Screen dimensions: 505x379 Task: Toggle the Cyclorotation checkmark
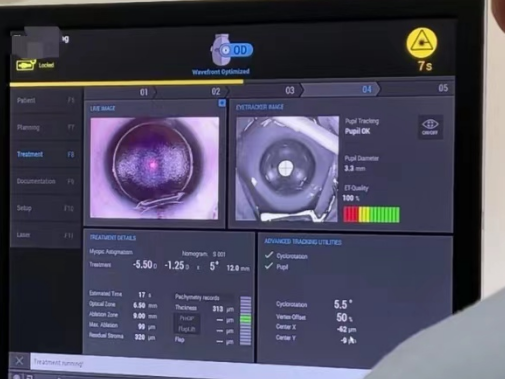click(x=269, y=255)
